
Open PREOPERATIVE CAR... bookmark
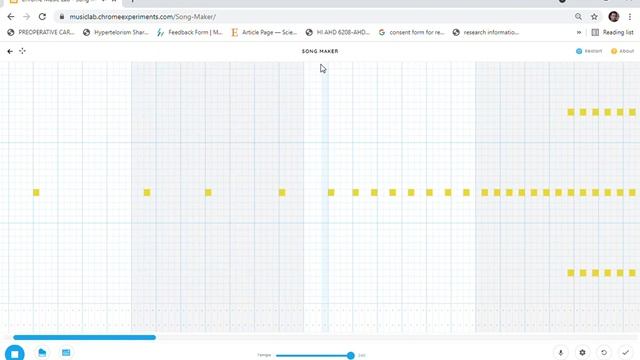(41, 32)
